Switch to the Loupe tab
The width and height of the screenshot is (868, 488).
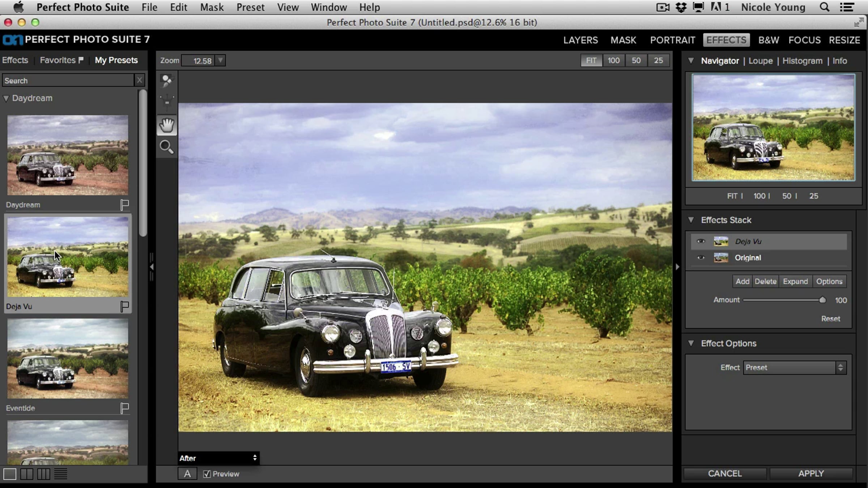[761, 61]
